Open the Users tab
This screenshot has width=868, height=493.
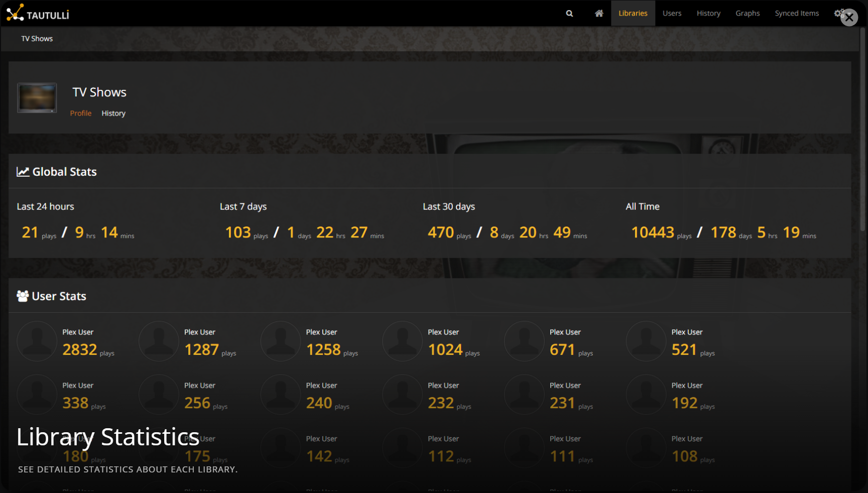[672, 14]
